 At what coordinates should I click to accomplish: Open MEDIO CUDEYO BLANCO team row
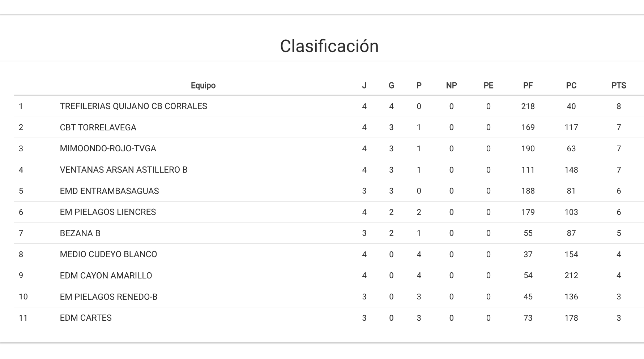click(108, 254)
